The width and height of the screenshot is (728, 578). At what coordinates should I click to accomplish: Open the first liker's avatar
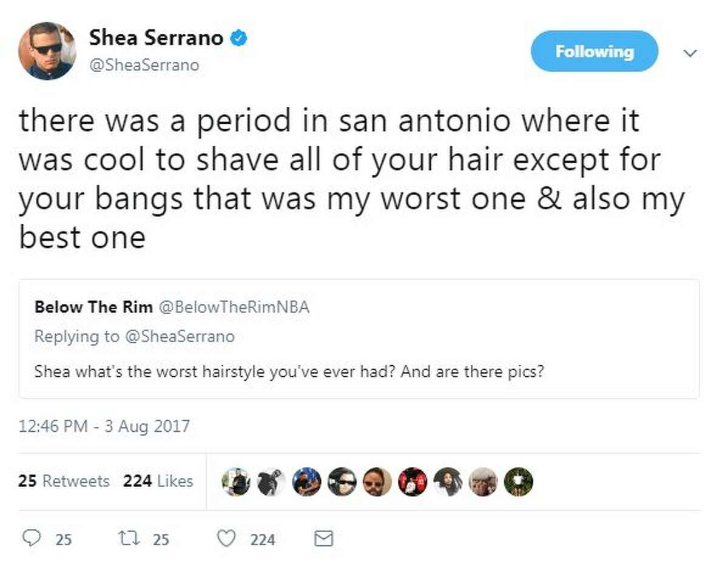pos(236,482)
